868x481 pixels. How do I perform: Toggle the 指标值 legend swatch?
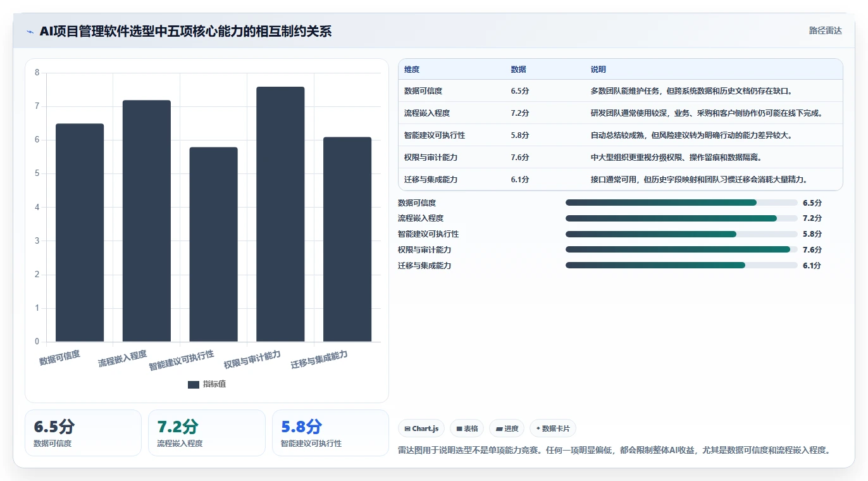(194, 384)
